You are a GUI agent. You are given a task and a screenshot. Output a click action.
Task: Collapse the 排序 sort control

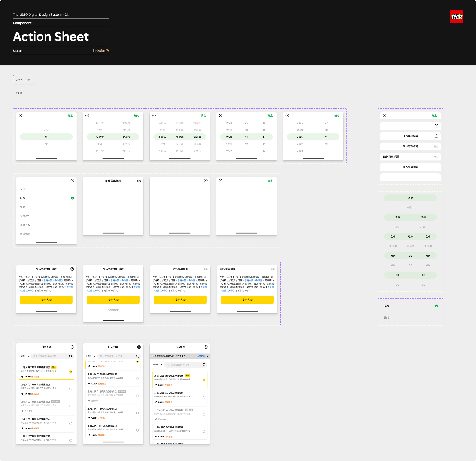(x=28, y=80)
